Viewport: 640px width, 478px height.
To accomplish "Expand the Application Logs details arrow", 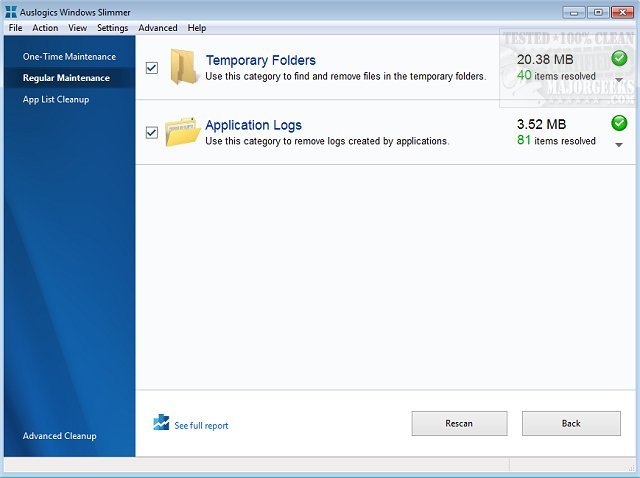I will pyautogui.click(x=619, y=145).
